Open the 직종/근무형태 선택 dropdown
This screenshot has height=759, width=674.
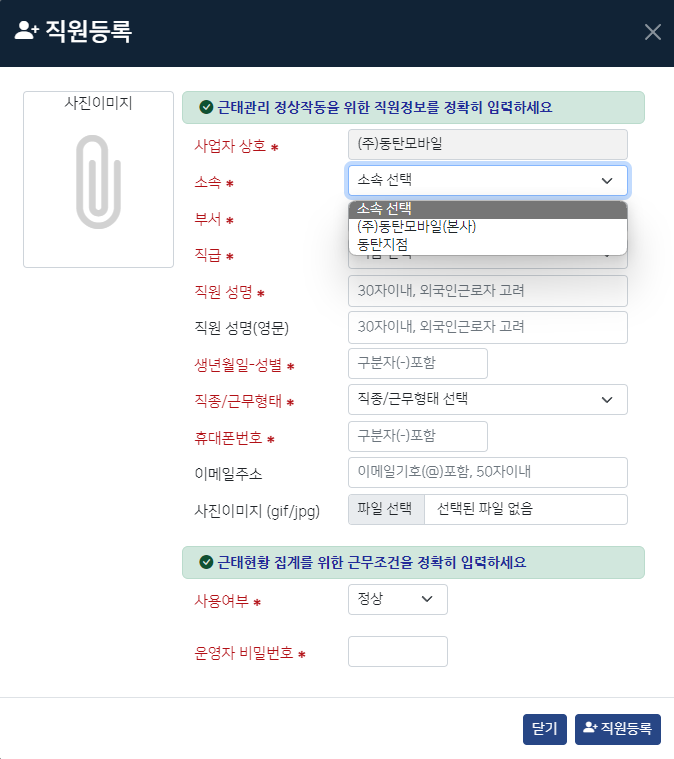(x=488, y=399)
